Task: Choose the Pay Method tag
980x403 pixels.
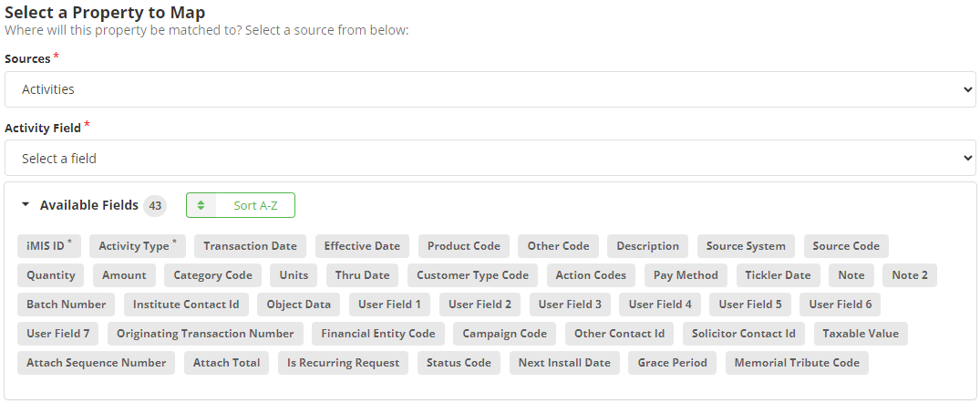Action: (686, 275)
